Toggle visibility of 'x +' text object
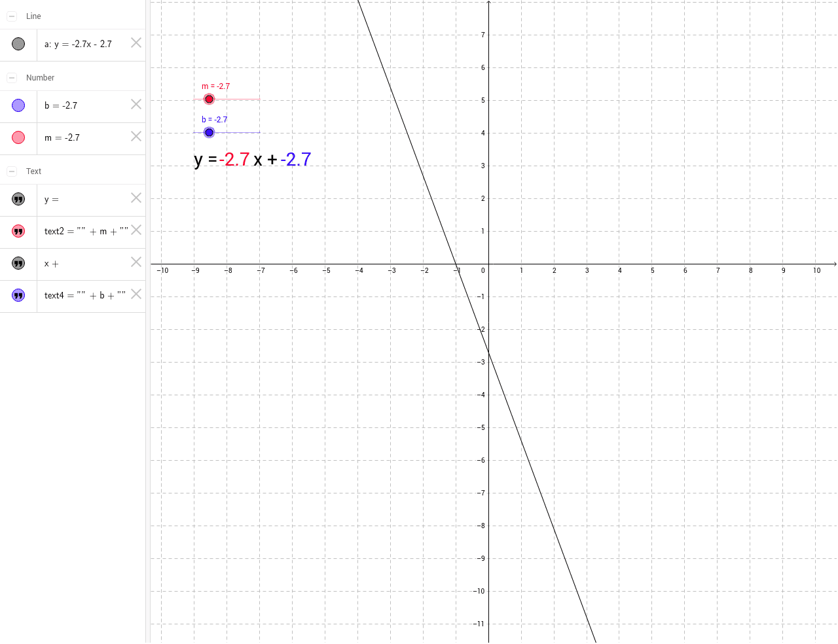 click(18, 263)
